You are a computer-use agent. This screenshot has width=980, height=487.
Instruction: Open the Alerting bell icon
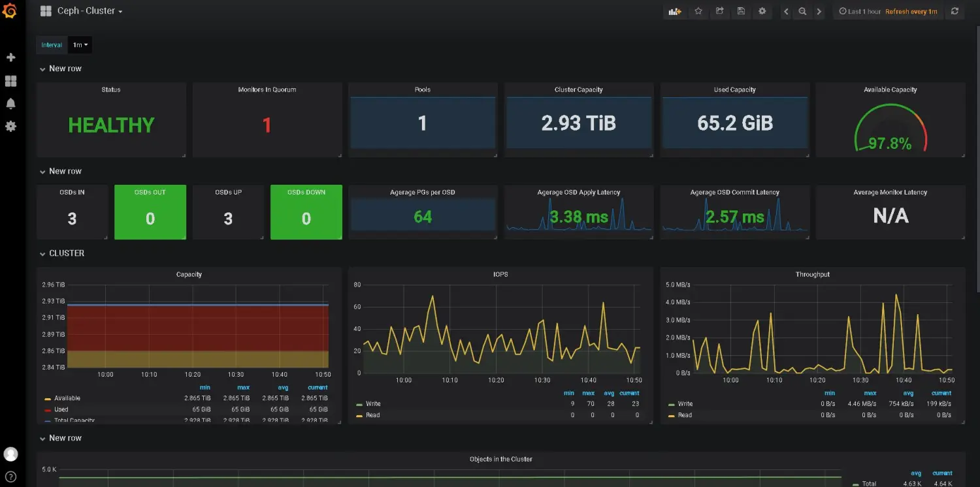[x=10, y=104]
